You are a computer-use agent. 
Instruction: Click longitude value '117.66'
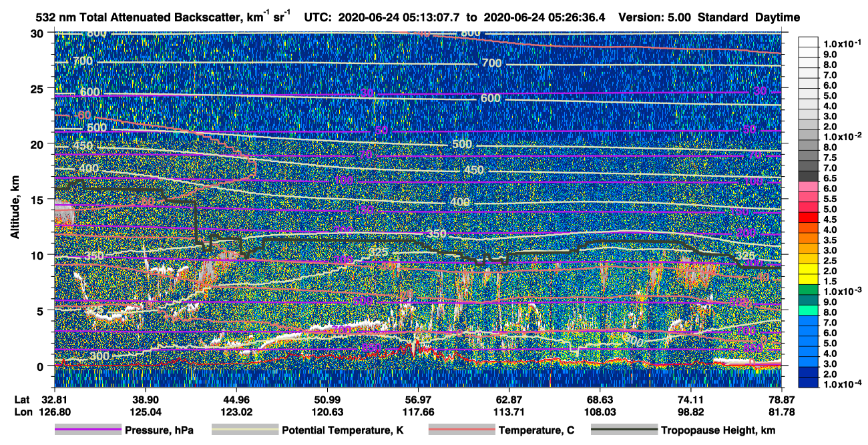pyautogui.click(x=419, y=412)
